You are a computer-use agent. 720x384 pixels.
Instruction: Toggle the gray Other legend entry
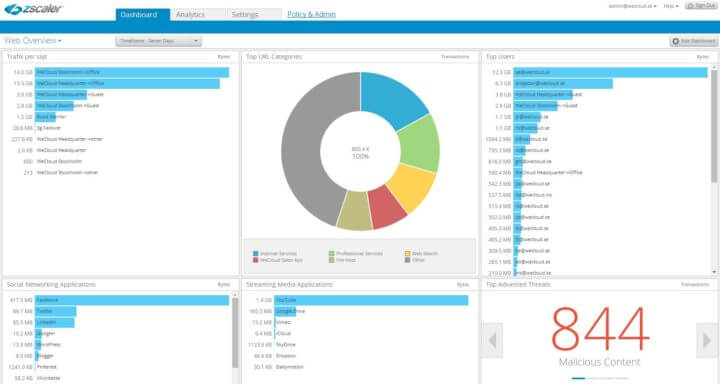(x=415, y=260)
